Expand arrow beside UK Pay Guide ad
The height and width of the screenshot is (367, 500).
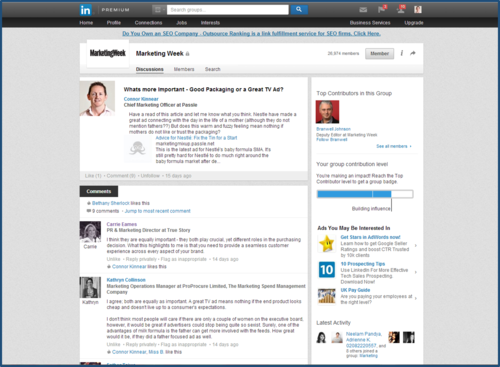416,298
